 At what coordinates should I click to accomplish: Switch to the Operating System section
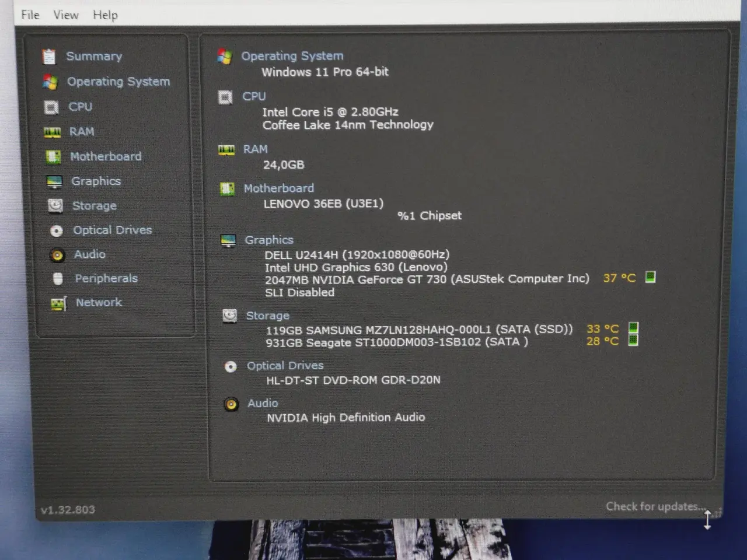pos(118,82)
